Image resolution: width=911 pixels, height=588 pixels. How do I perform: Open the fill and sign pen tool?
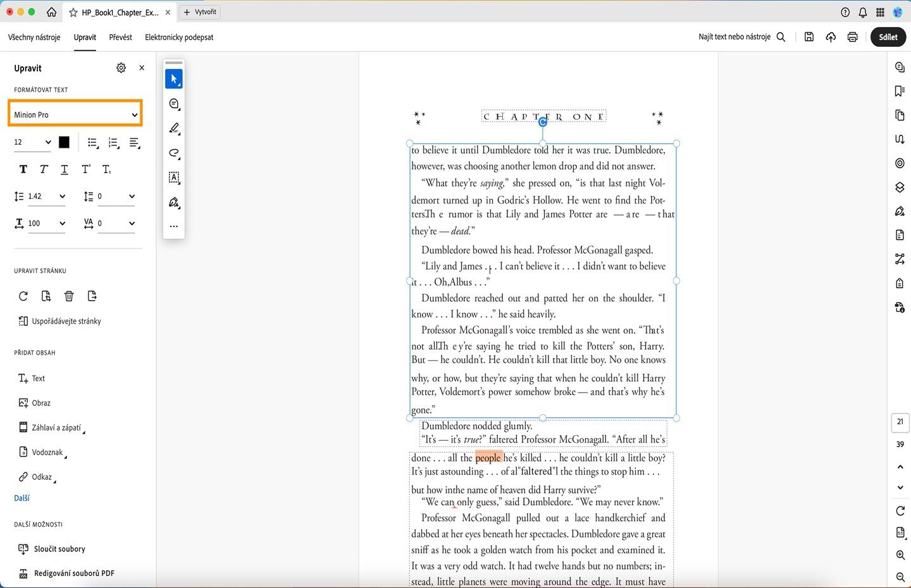point(174,202)
